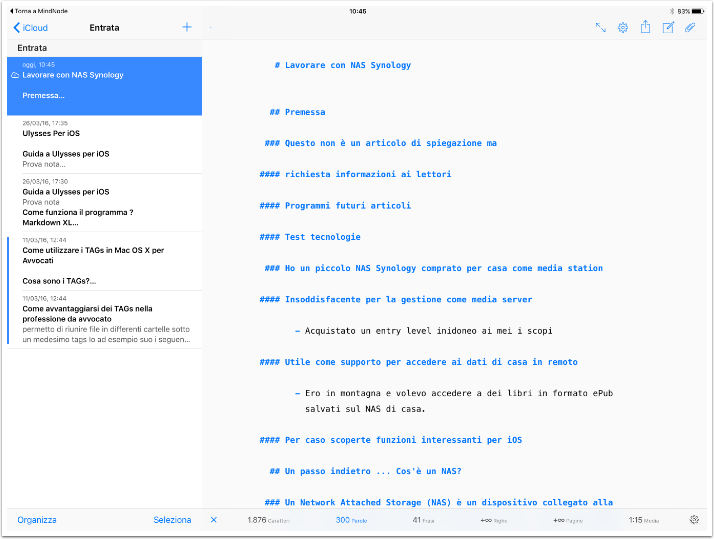Close the statistics bar with X
This screenshot has width=714, height=539.
[214, 519]
